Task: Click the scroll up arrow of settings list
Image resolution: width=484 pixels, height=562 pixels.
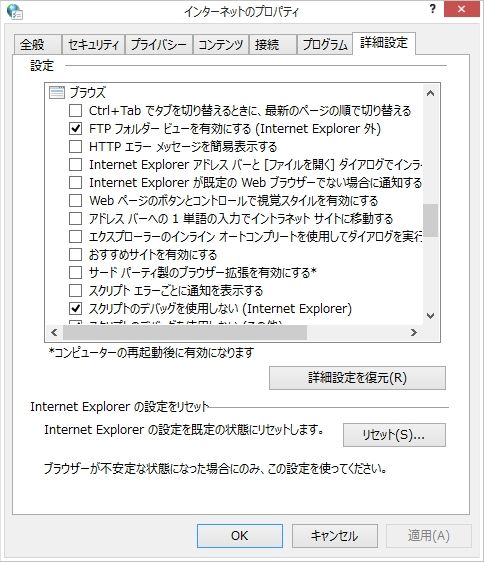Action: point(431,94)
